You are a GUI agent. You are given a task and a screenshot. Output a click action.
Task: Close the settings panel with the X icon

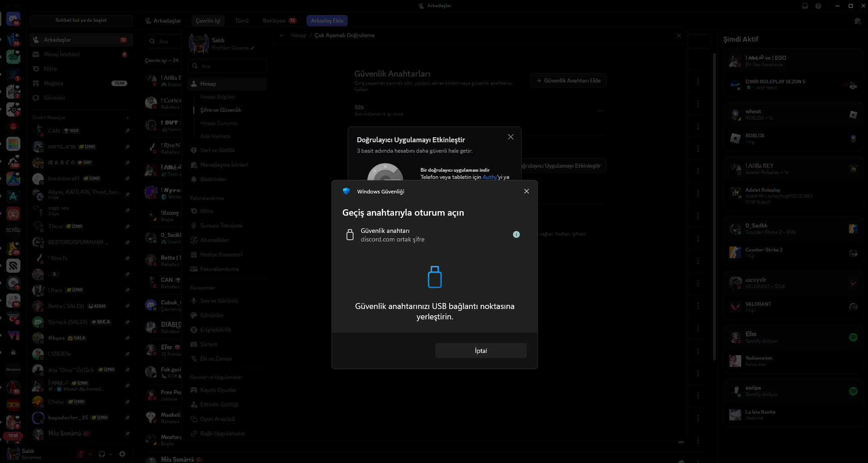pos(679,35)
